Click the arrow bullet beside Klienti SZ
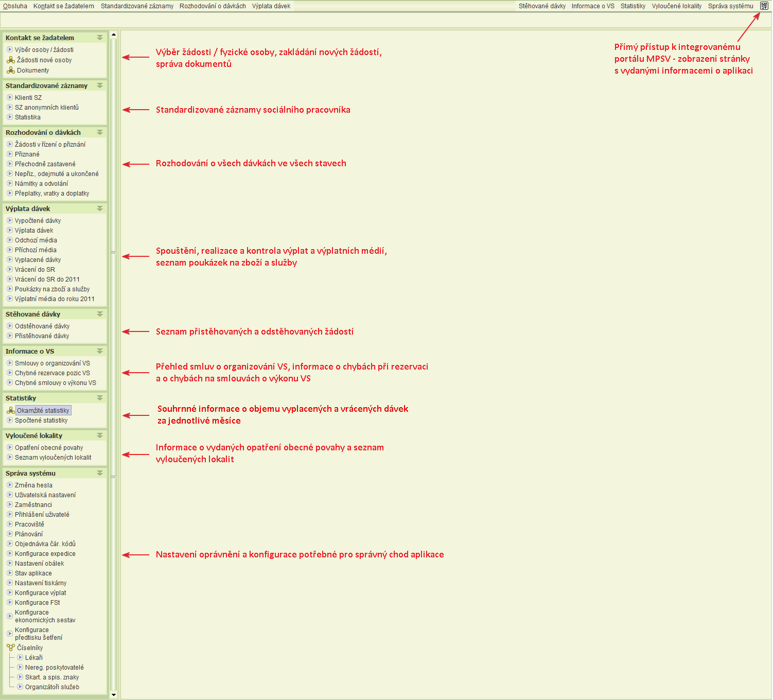Screen dimensions: 773x700 pos(10,97)
